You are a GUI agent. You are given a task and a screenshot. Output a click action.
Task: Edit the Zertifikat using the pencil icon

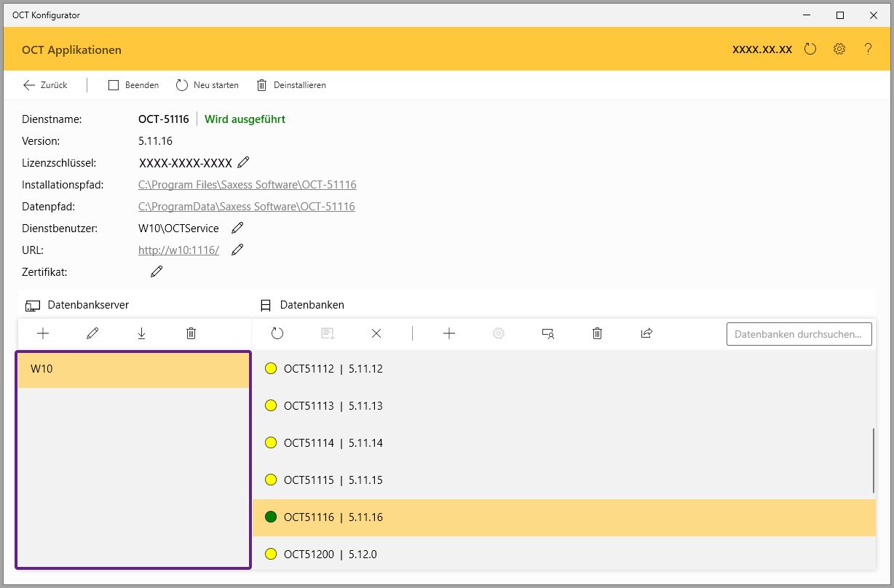tap(157, 271)
